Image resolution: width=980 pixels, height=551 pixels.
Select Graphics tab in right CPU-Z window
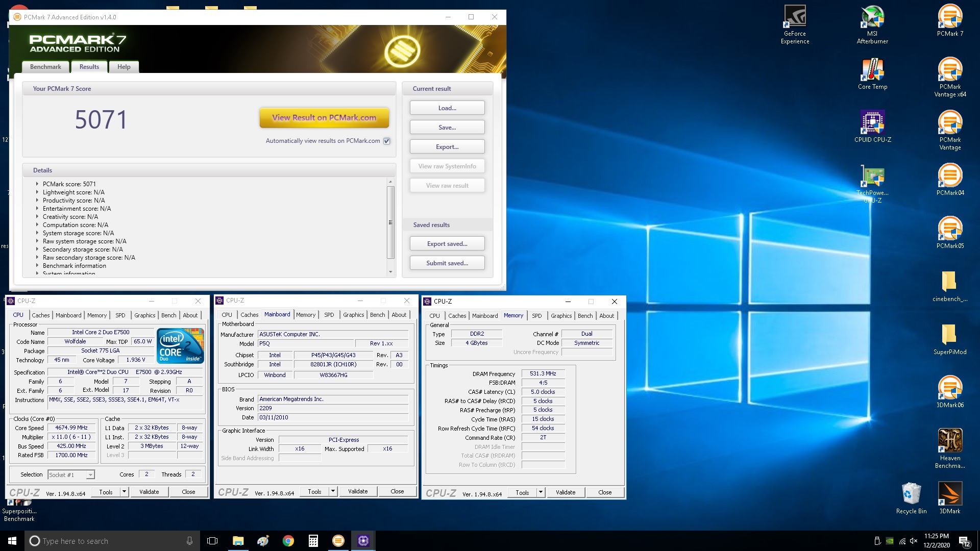click(x=561, y=316)
